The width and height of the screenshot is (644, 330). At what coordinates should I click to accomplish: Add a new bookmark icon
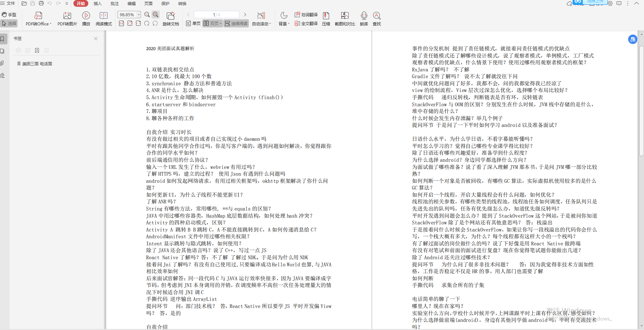pyautogui.click(x=37, y=50)
